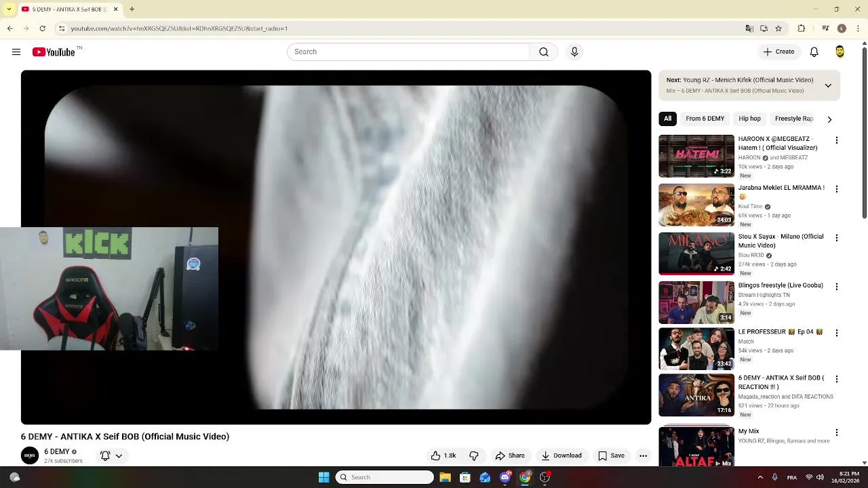
Task: Open the browser extensions puzzle icon
Action: click(801, 28)
